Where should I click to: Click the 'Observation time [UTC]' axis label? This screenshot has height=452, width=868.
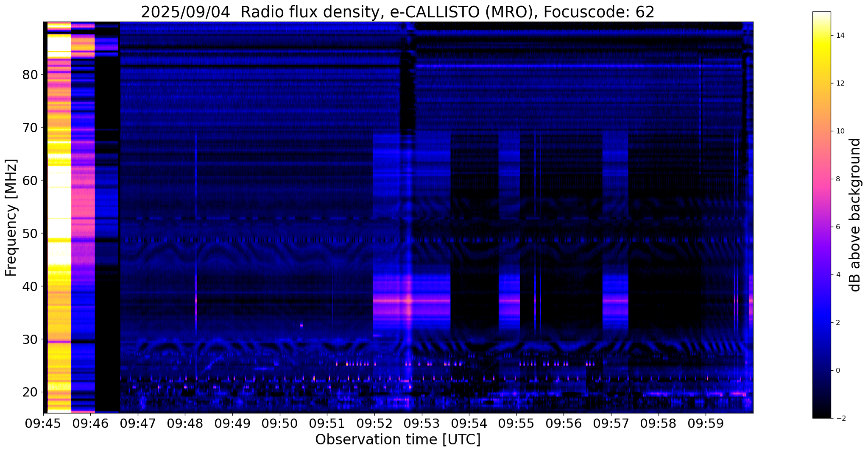(398, 439)
